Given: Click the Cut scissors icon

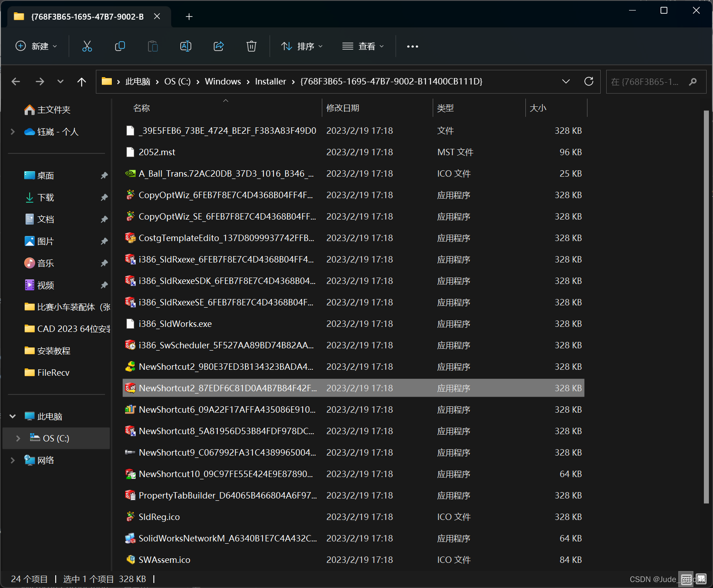Looking at the screenshot, I should click(87, 46).
